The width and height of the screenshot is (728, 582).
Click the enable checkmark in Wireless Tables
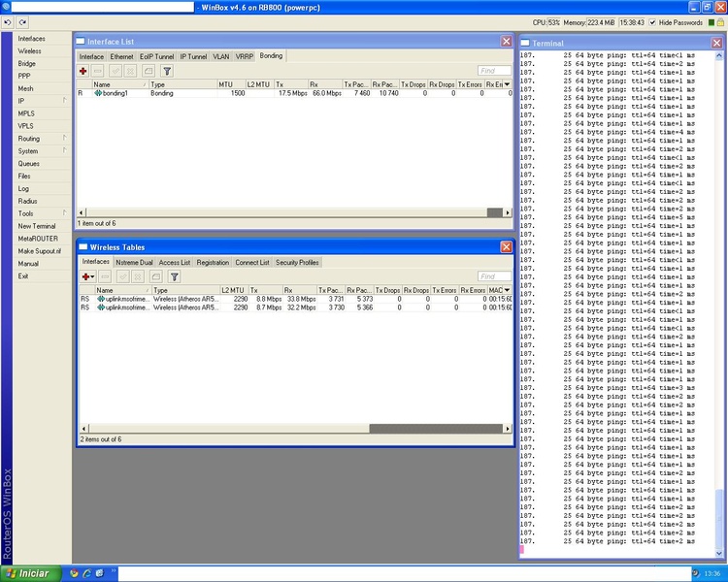click(123, 276)
